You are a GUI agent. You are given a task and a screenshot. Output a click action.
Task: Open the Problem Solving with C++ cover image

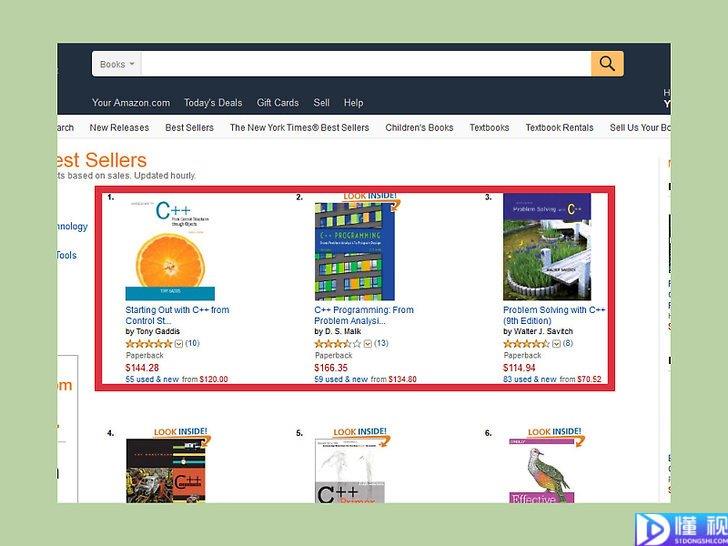[x=547, y=247]
